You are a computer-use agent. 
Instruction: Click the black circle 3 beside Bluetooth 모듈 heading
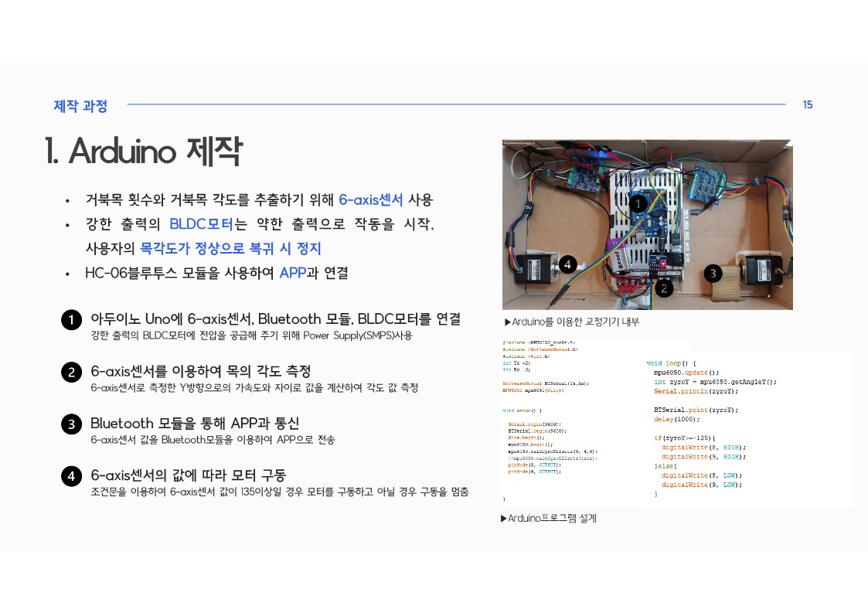click(70, 424)
